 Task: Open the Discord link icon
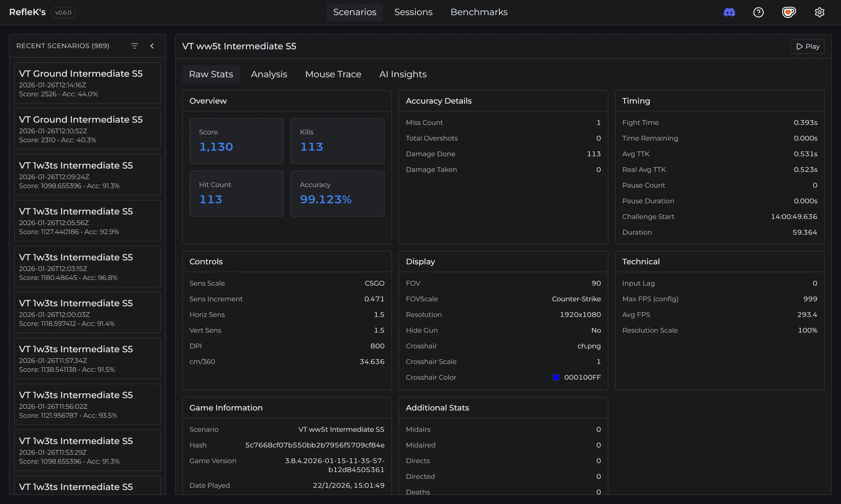point(729,13)
